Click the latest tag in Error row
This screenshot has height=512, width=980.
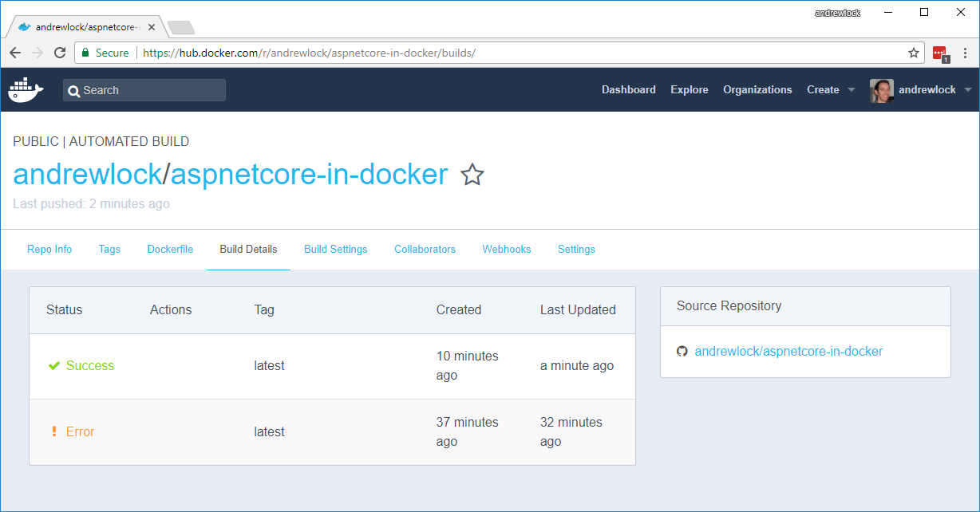[269, 431]
